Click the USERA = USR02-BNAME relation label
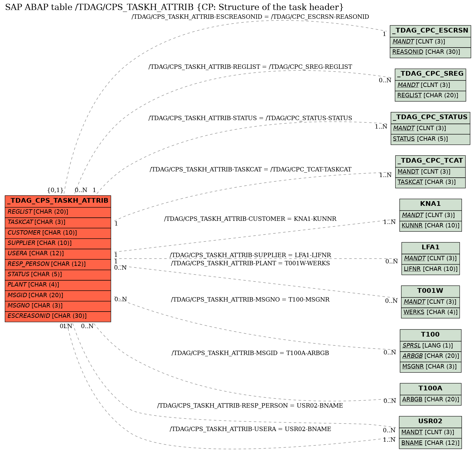The image size is (476, 452). click(250, 429)
